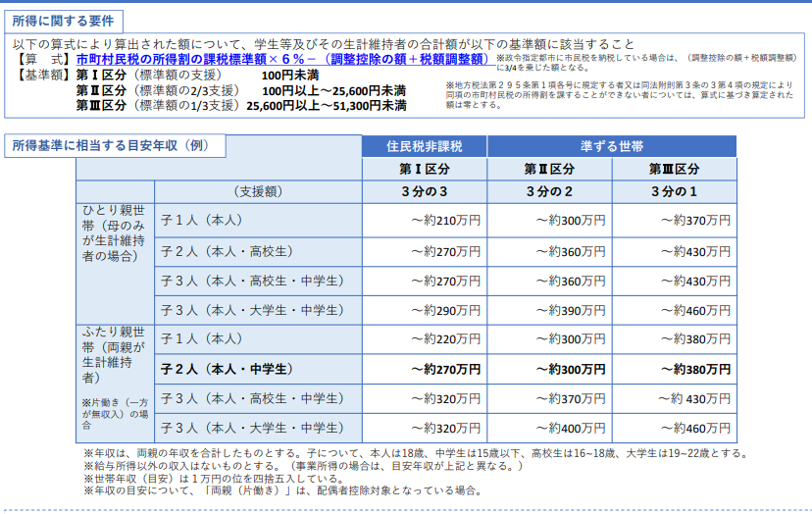This screenshot has width=812, height=514.
Task: Select the 準ずる世帯 column header
Action: [611, 146]
